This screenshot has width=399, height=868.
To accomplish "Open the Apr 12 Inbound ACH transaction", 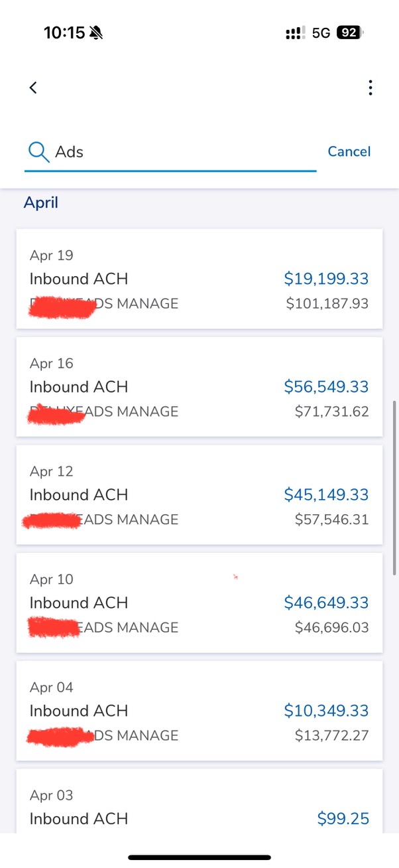I will pos(199,495).
